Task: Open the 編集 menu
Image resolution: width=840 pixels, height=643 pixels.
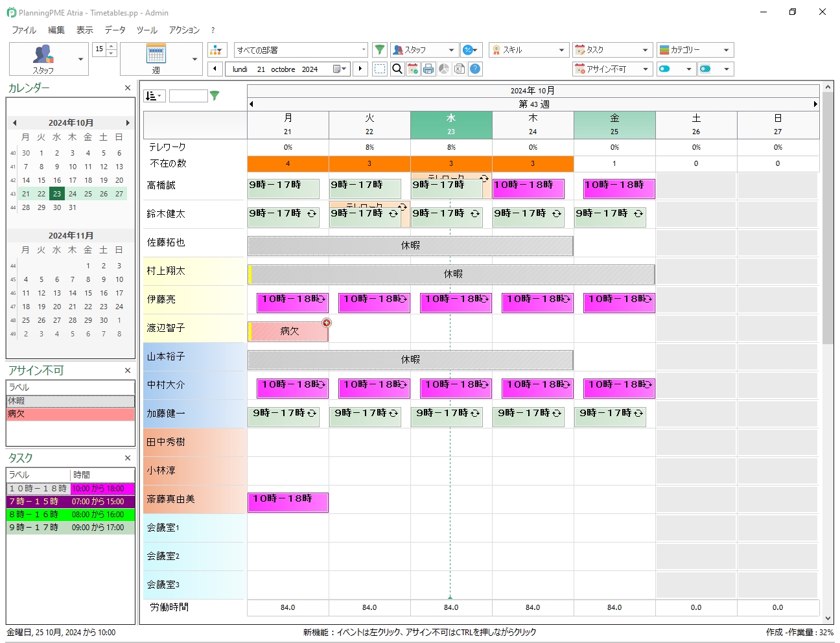Action: [x=56, y=30]
